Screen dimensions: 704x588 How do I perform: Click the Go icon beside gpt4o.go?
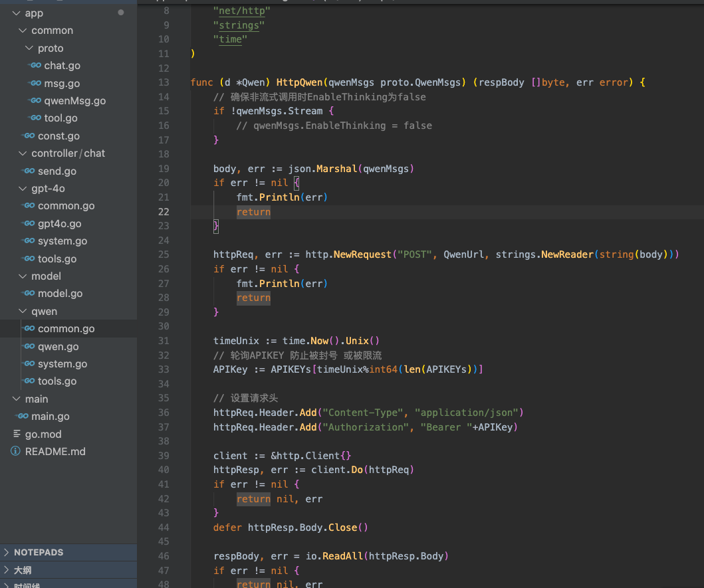coord(29,224)
